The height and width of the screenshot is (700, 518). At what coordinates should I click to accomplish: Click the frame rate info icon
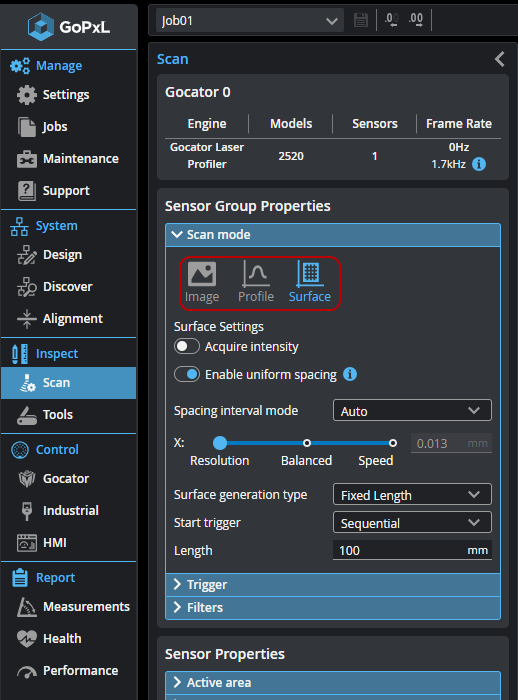pos(479,164)
